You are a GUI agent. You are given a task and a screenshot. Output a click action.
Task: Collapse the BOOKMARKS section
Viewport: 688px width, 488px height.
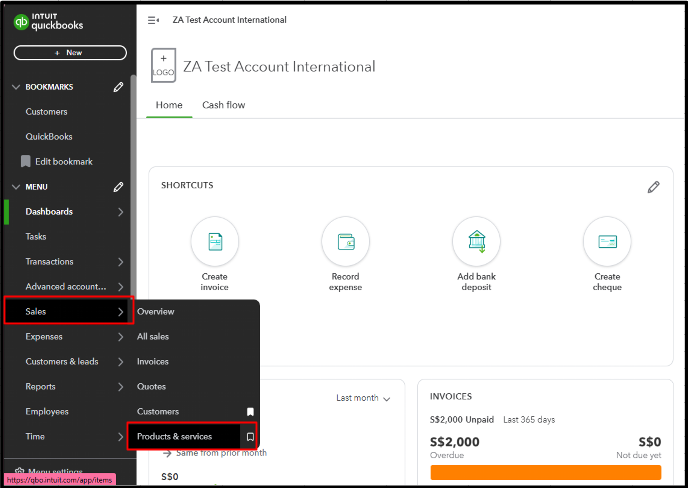16,87
